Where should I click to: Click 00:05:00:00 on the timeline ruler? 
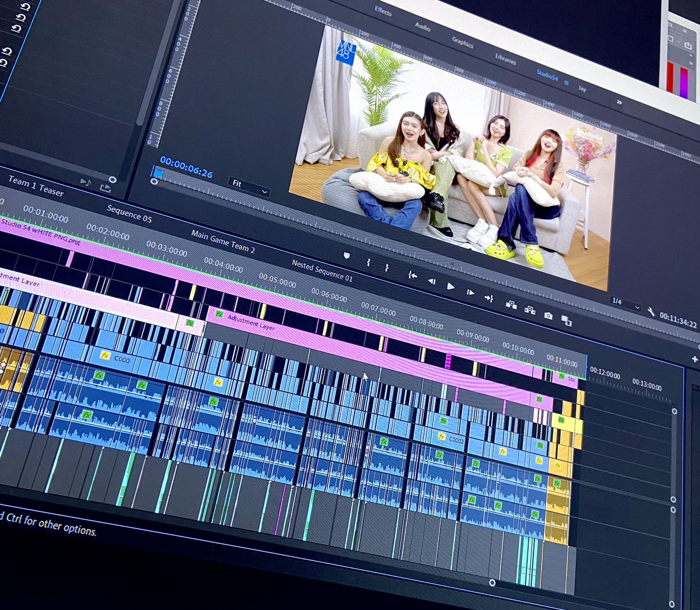tap(277, 281)
